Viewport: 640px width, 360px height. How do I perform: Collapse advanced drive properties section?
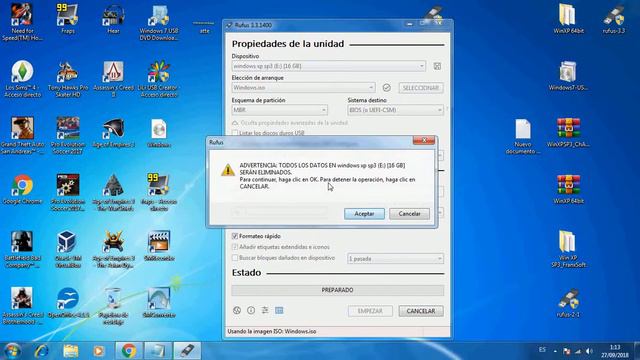click(x=290, y=122)
